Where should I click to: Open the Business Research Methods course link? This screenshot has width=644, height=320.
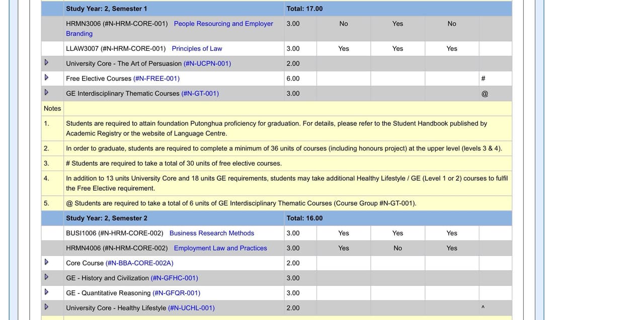pos(211,233)
